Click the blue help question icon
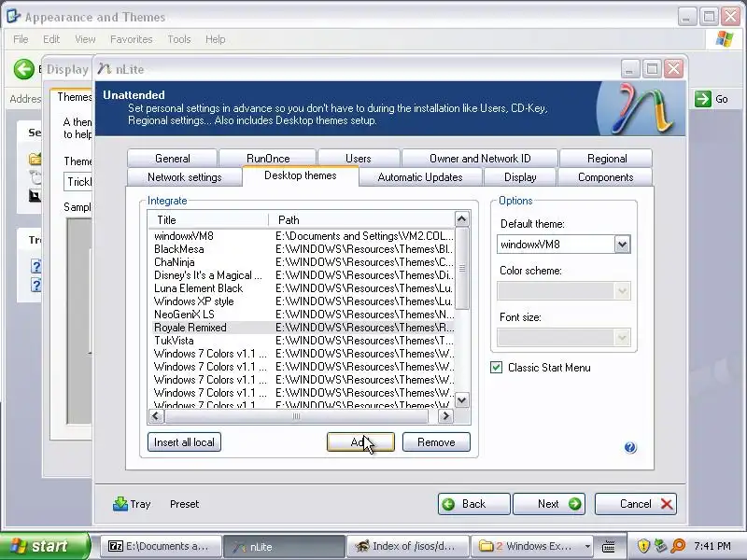 [x=629, y=447]
